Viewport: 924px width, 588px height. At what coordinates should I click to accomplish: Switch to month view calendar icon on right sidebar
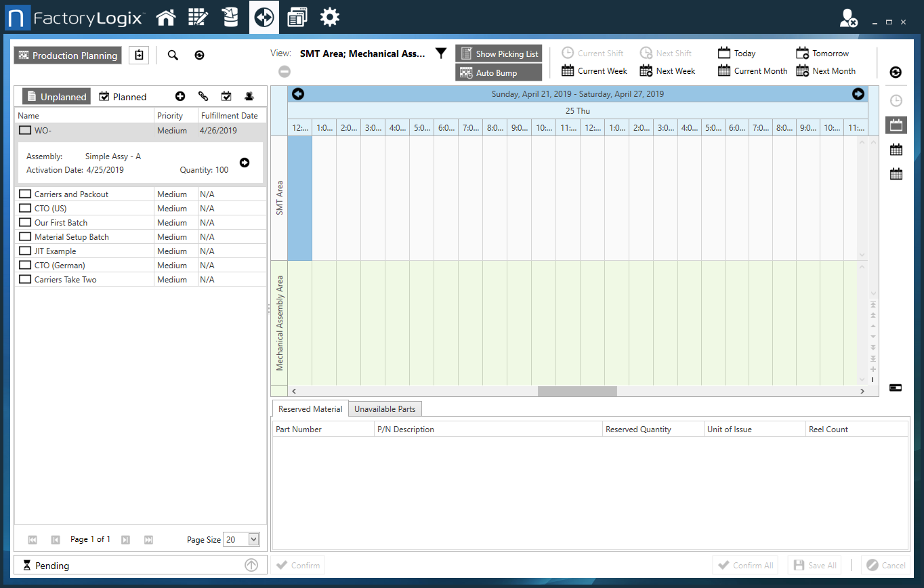click(x=896, y=173)
